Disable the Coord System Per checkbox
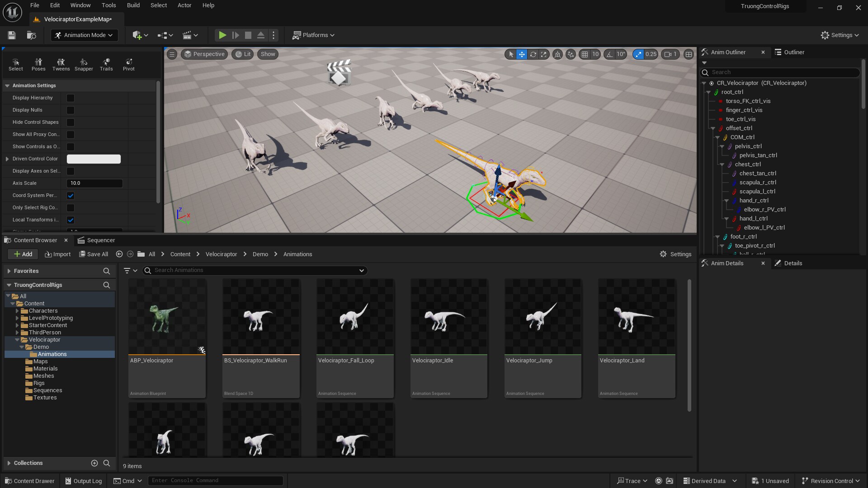Image resolution: width=868 pixels, height=488 pixels. click(x=71, y=195)
